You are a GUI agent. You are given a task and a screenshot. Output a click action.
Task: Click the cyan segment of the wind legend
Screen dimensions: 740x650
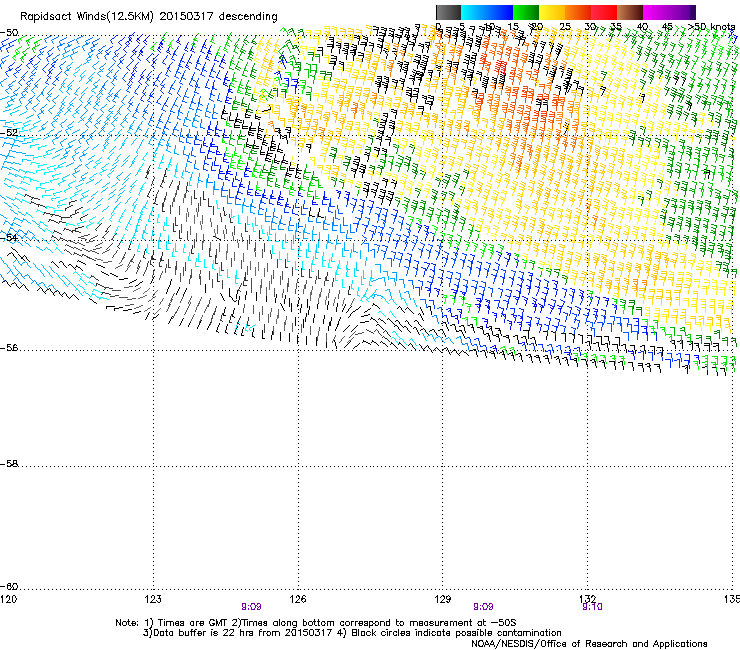pos(474,12)
